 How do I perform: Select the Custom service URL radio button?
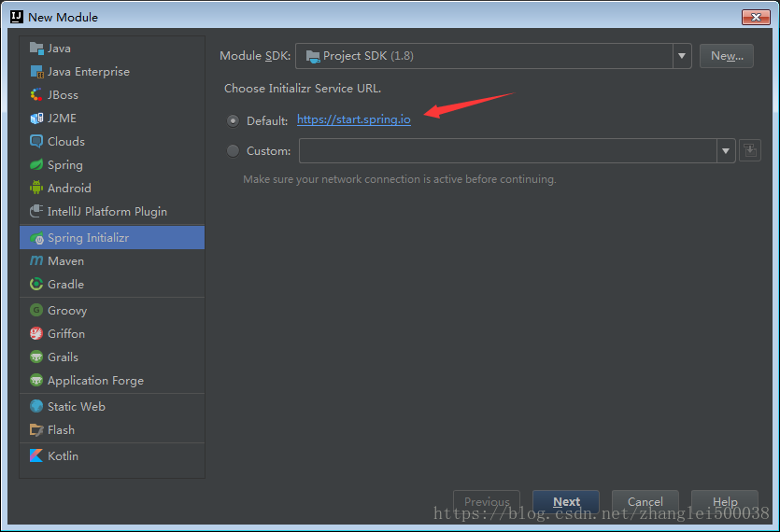coord(233,150)
